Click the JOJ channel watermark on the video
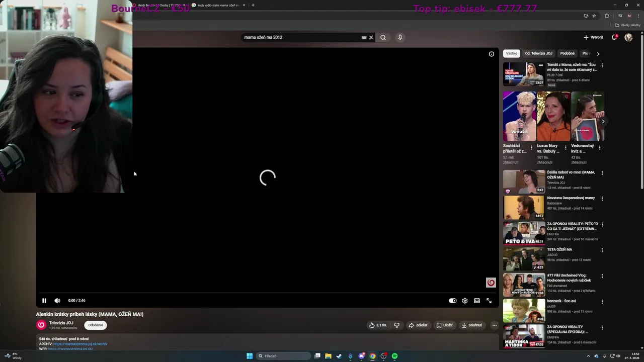644x362 pixels. tap(491, 283)
